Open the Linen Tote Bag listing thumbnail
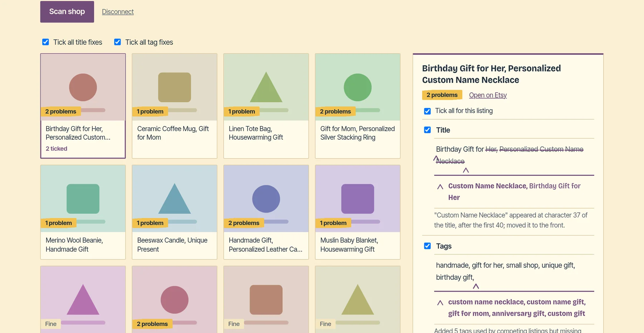Screen dimensions: 644x333 click(x=266, y=87)
